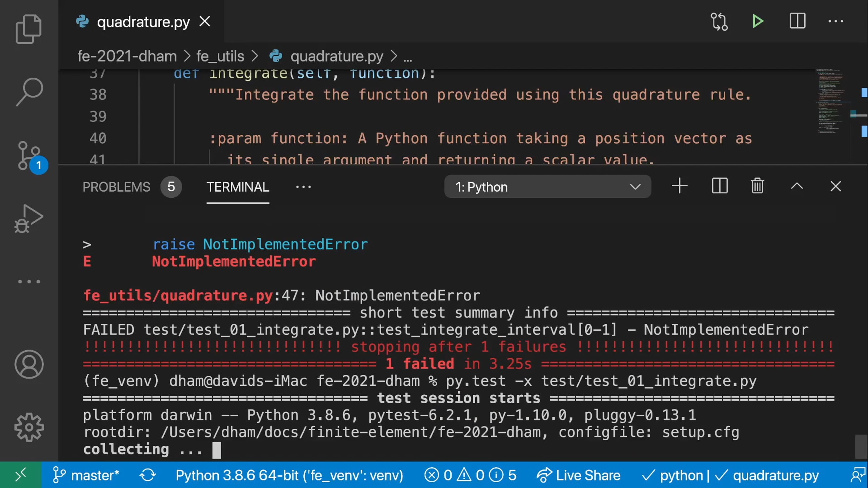Image resolution: width=868 pixels, height=488 pixels.
Task: Open the Explorer files view
Action: [x=29, y=29]
